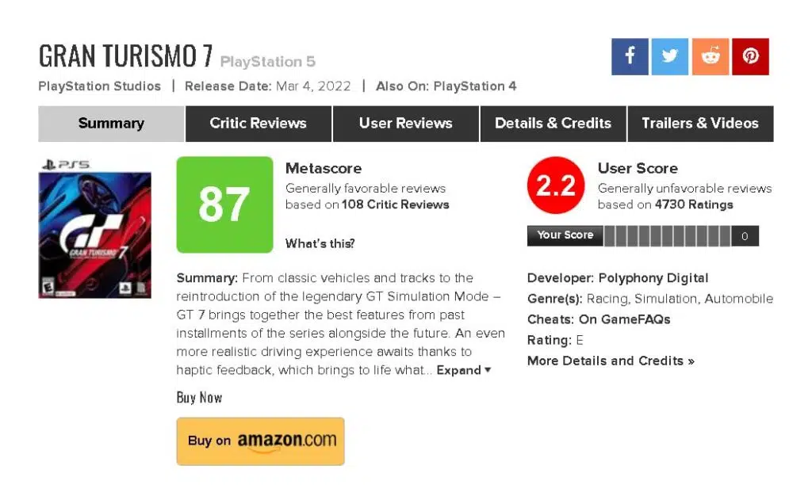Go to the Details & Credits tab

(x=553, y=124)
